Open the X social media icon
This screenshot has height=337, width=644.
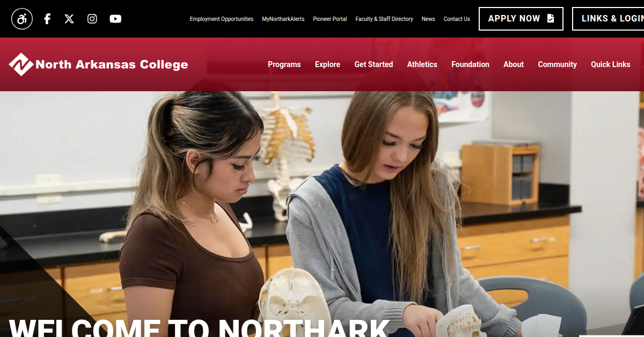(69, 19)
